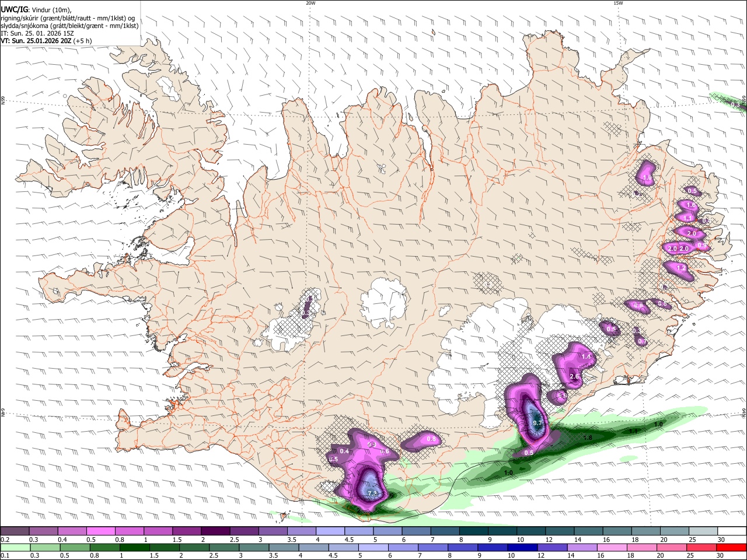Select bright red lower swatch after 30
This screenshot has height=560, width=747.
(x=731, y=547)
